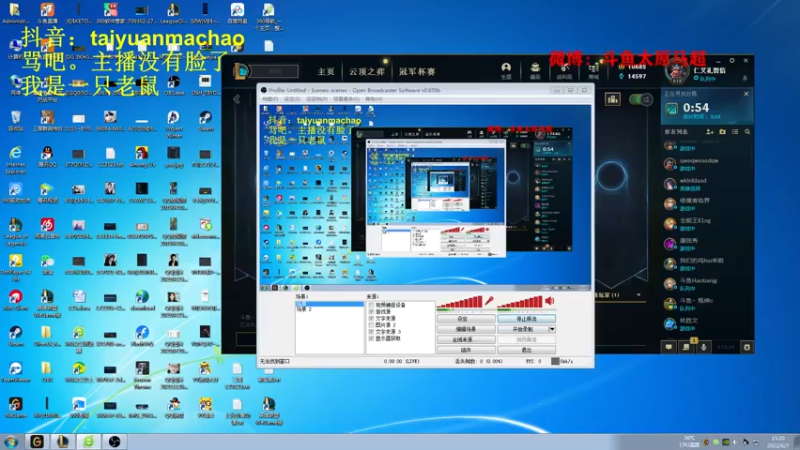The width and height of the screenshot is (800, 450).
Task: Open the dropdown arrow beside 开始录制
Action: (x=552, y=329)
